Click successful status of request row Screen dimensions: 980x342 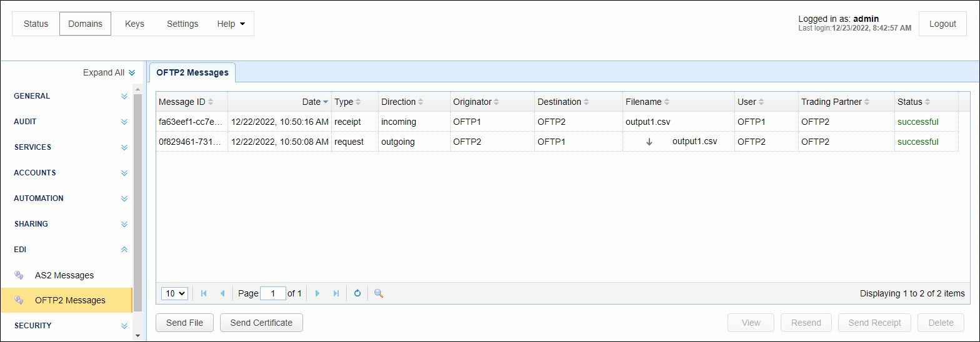coord(918,142)
